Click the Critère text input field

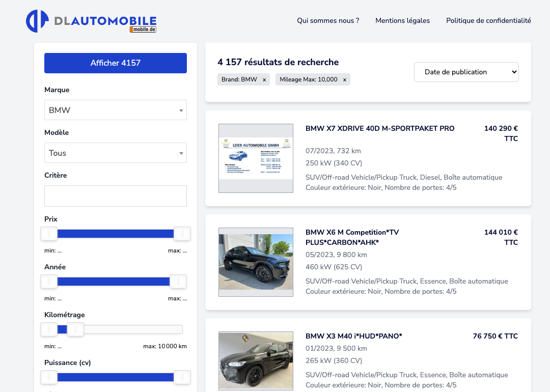(x=116, y=196)
